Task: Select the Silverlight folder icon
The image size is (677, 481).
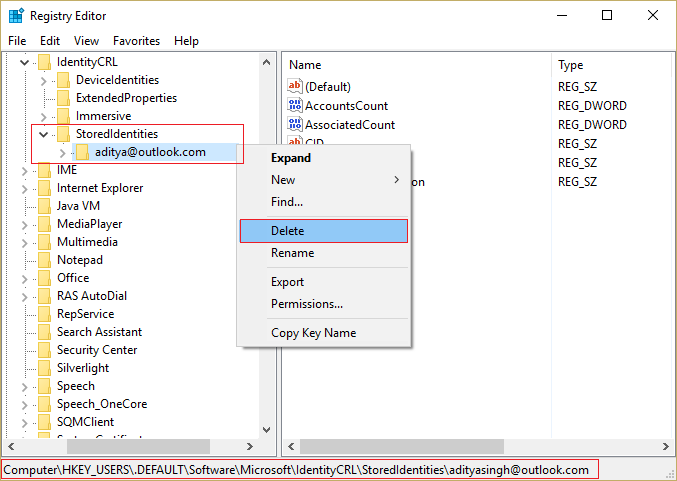Action: click(x=45, y=368)
